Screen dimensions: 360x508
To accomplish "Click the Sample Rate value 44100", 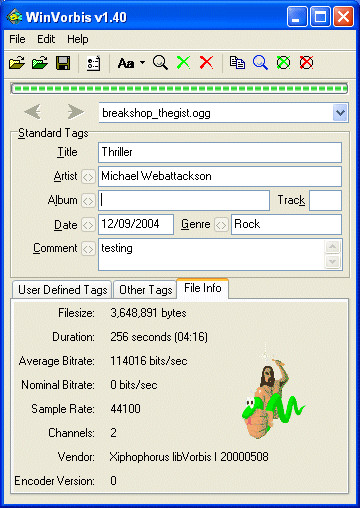I will pyautogui.click(x=125, y=409).
